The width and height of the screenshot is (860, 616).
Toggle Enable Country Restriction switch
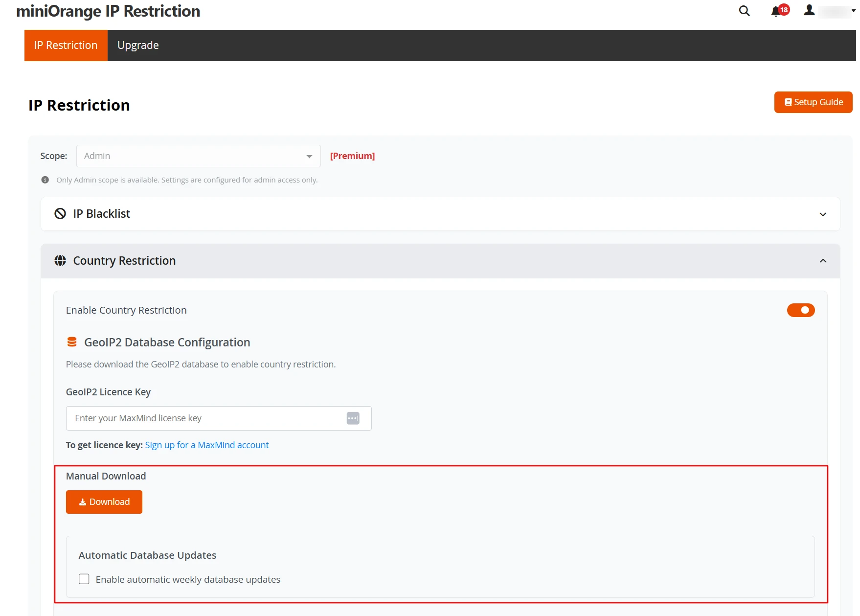coord(801,310)
